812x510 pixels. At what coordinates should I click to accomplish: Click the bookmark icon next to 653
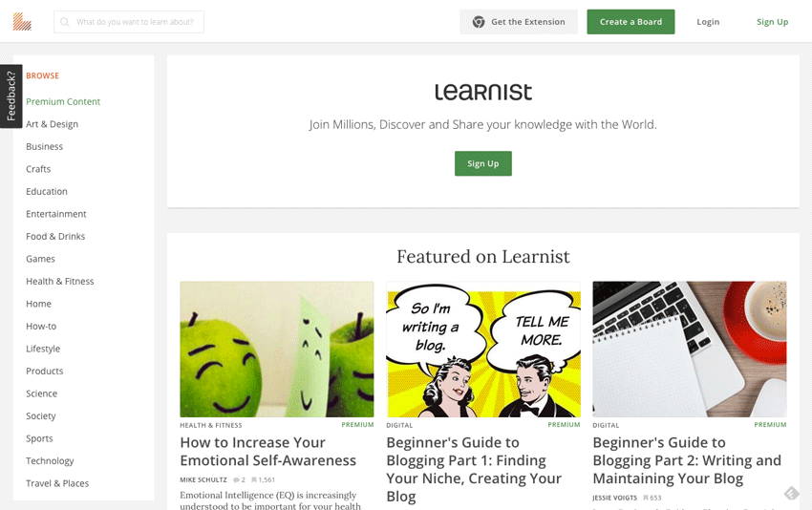646,498
